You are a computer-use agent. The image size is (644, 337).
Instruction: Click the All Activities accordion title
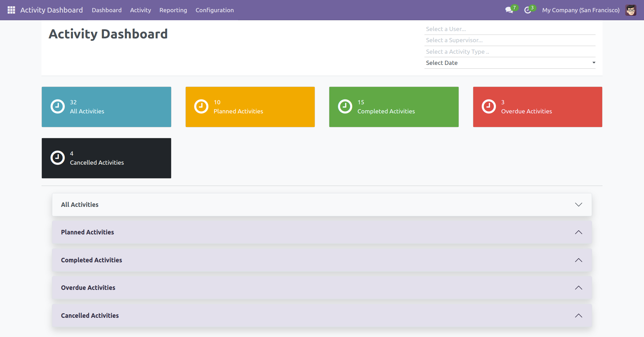tap(80, 204)
